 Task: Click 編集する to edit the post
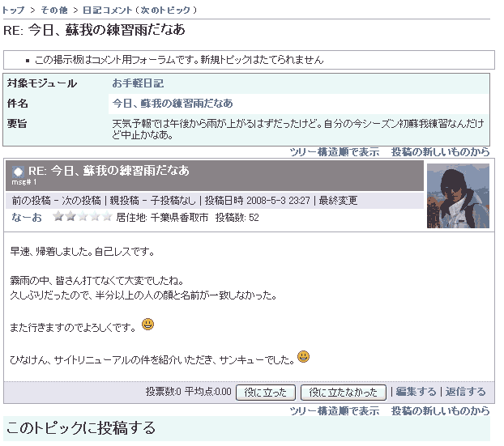[x=416, y=392]
